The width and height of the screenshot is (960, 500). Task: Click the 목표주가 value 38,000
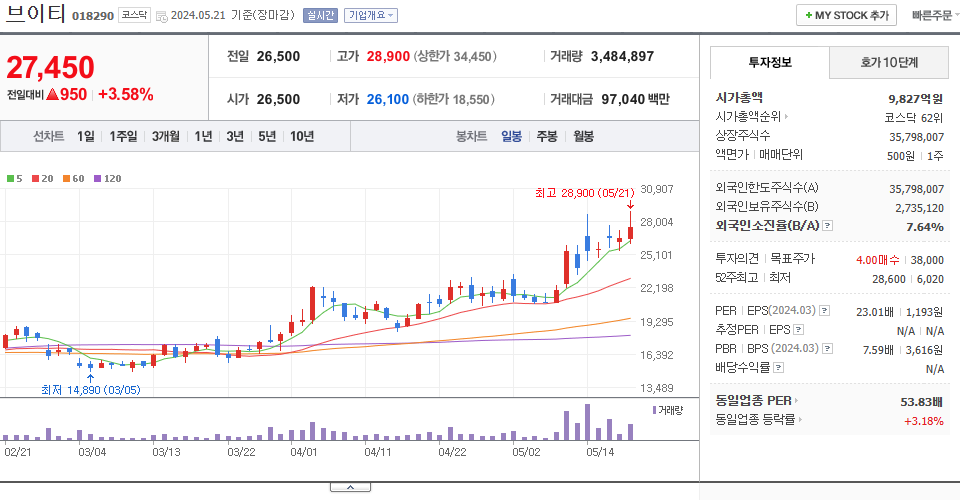(927, 260)
